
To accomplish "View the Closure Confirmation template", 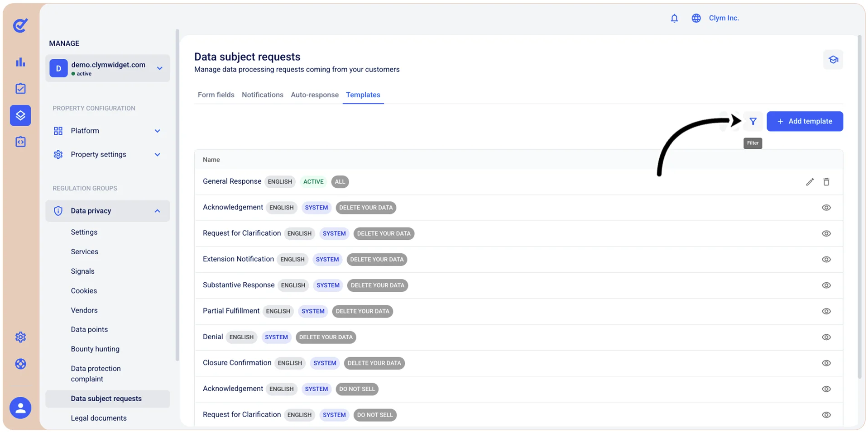I will (826, 363).
